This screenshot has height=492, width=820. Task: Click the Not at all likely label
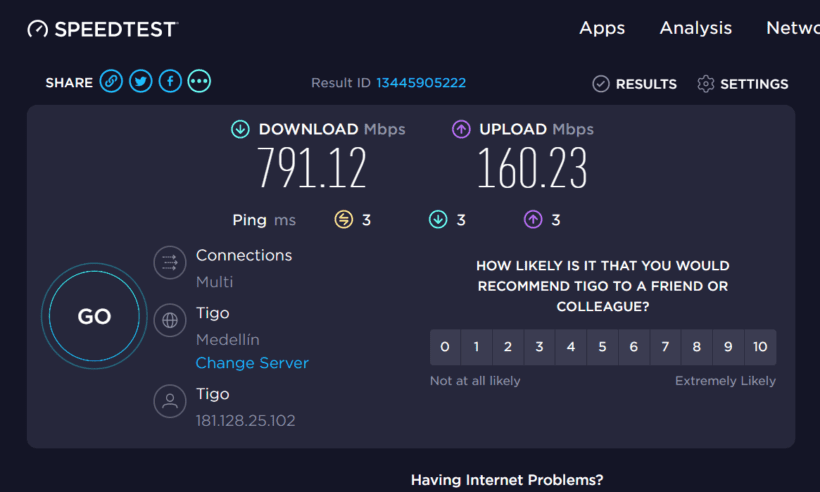click(x=475, y=381)
